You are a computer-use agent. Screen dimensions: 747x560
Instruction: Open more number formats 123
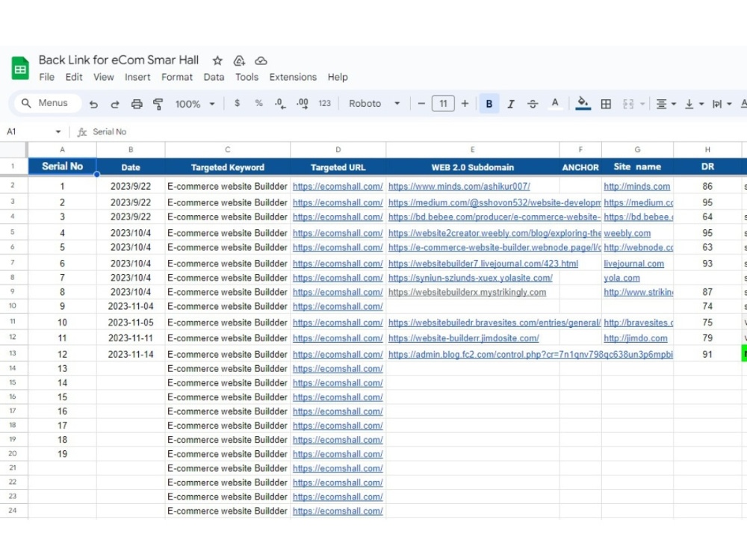(324, 103)
